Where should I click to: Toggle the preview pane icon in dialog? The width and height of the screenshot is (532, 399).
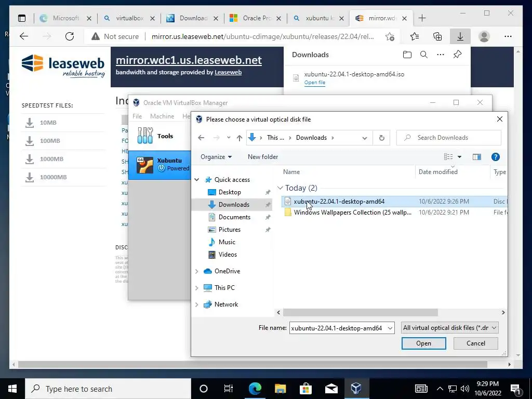[x=477, y=157]
